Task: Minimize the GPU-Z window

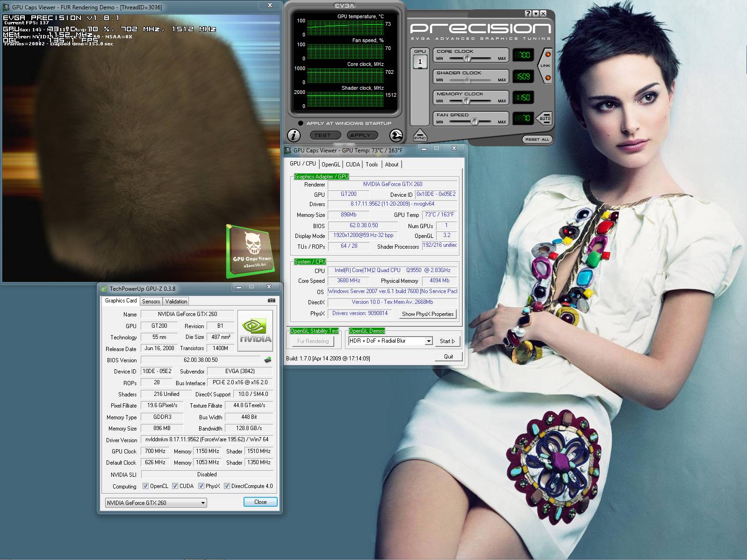Action: 238,287
